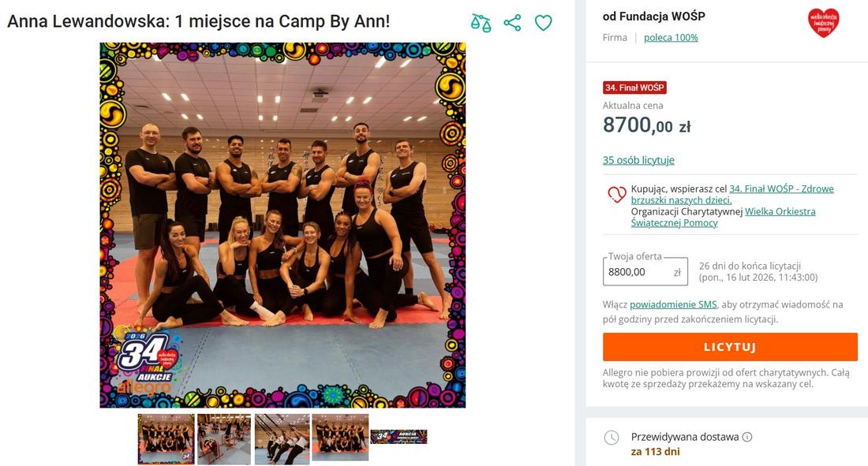Click the info icon next to Przewidywana dostawa

point(747,437)
